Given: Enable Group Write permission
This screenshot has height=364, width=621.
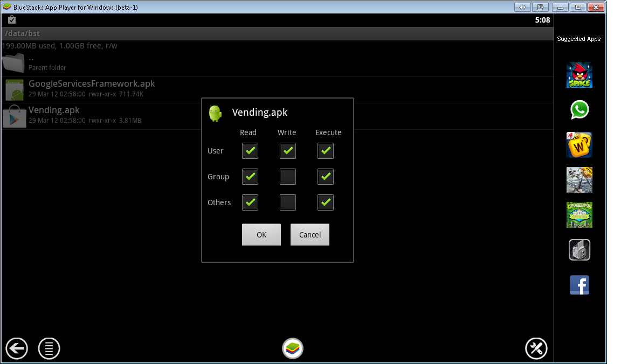Looking at the screenshot, I should [288, 177].
